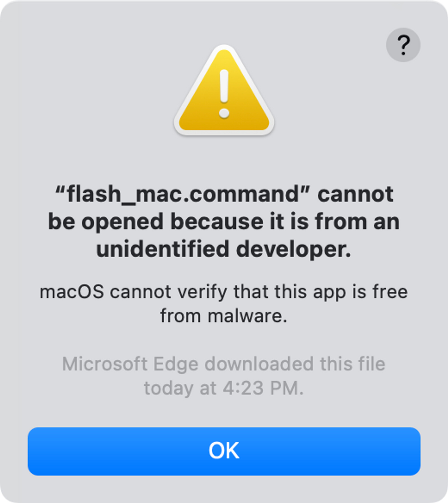Click the "OK" label text on blue button
Screen dimensions: 448x503
pyautogui.click(x=224, y=451)
